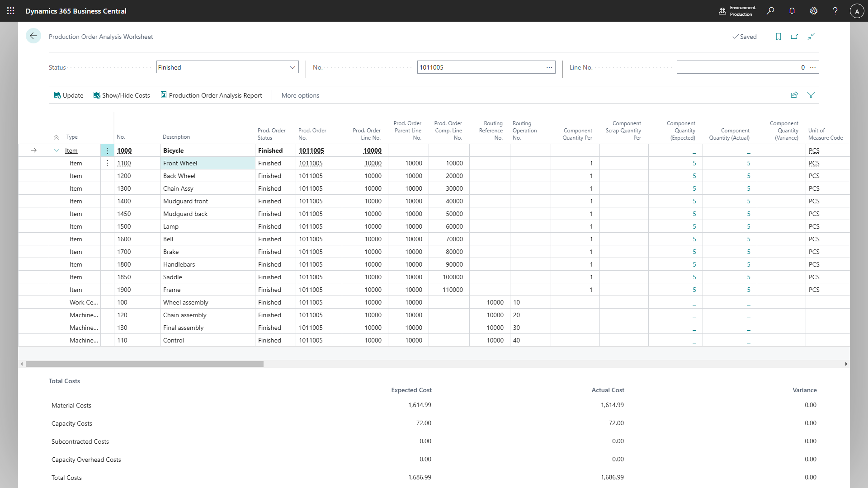Click the search magnifier icon
Screen dimensions: 868x488
click(x=770, y=11)
